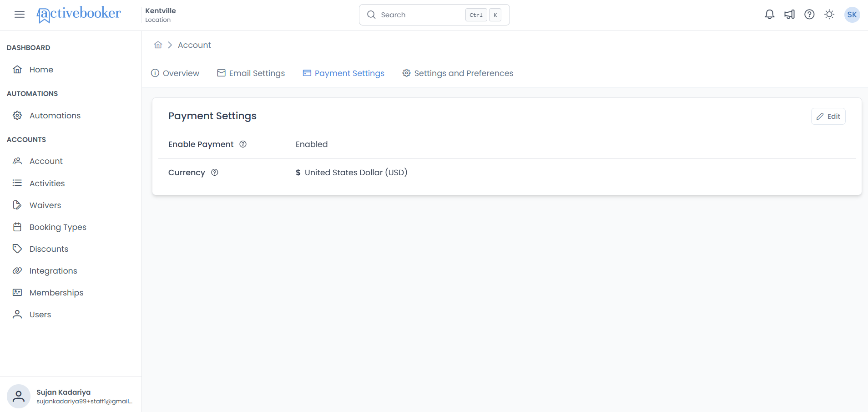Screen dimensions: 868x412
Task: Click the Memberships card icon
Action: 17,292
